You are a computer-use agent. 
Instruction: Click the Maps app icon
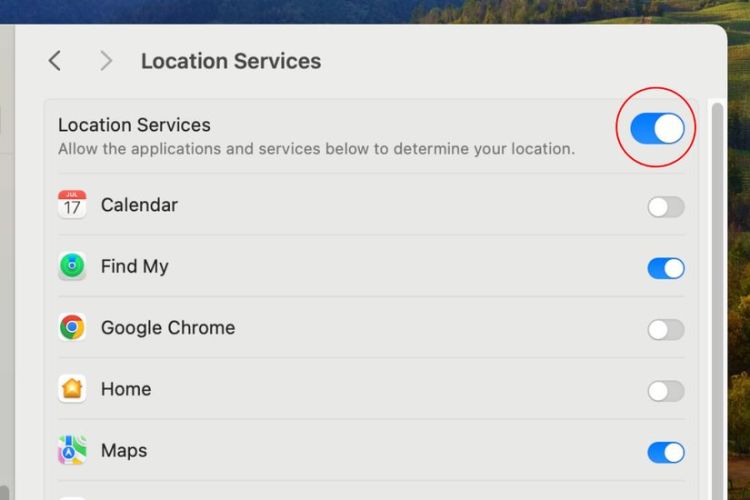(x=72, y=450)
